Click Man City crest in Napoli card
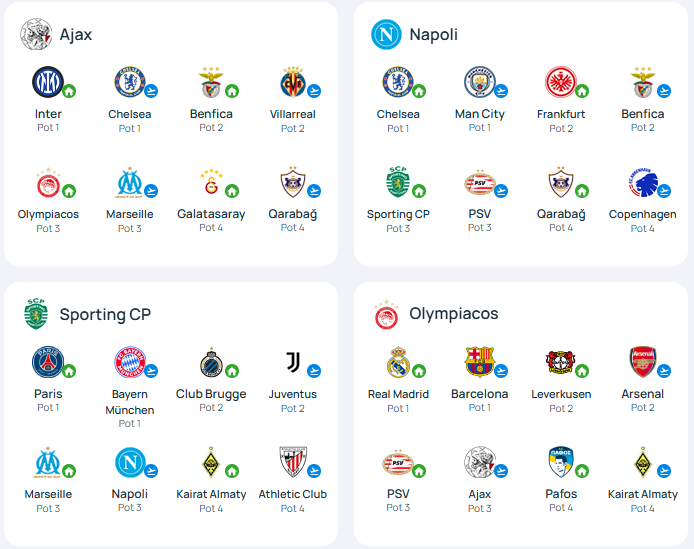The image size is (694, 549). tap(479, 82)
